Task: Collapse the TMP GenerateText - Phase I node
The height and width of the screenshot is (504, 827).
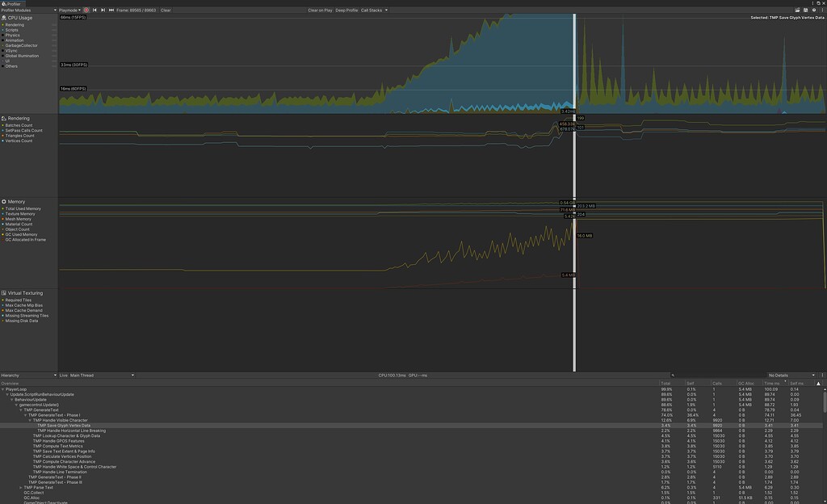Action: pos(25,415)
